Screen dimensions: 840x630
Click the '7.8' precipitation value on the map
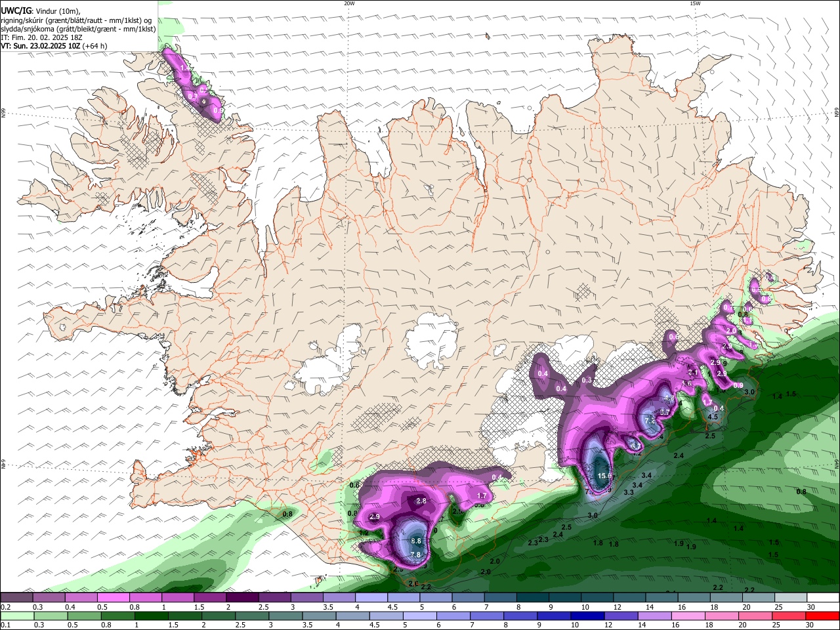tap(415, 555)
